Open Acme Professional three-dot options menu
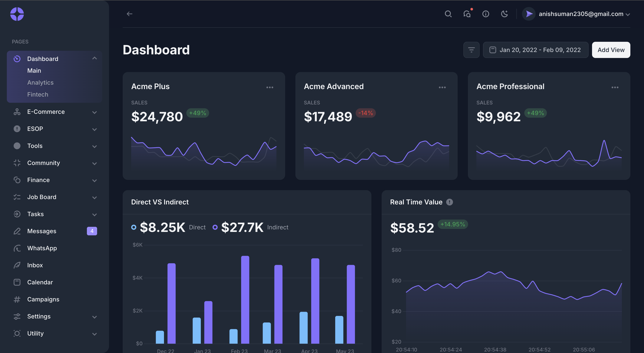The width and height of the screenshot is (644, 353). [615, 87]
